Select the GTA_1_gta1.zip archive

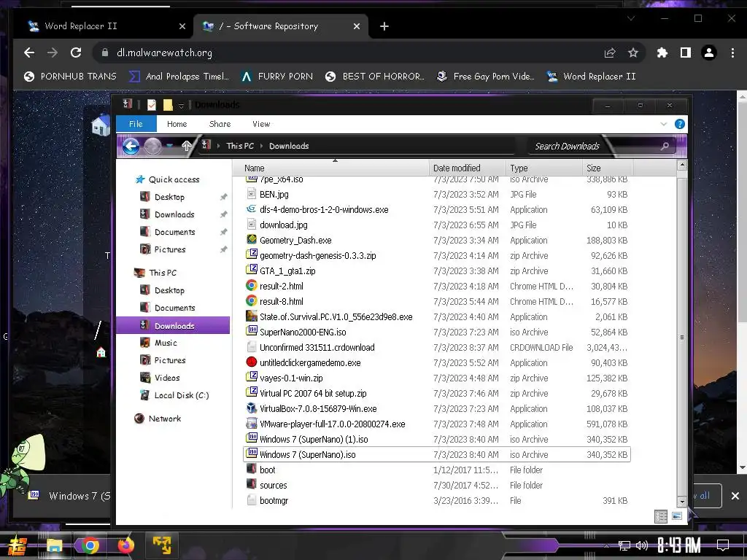pyautogui.click(x=287, y=271)
